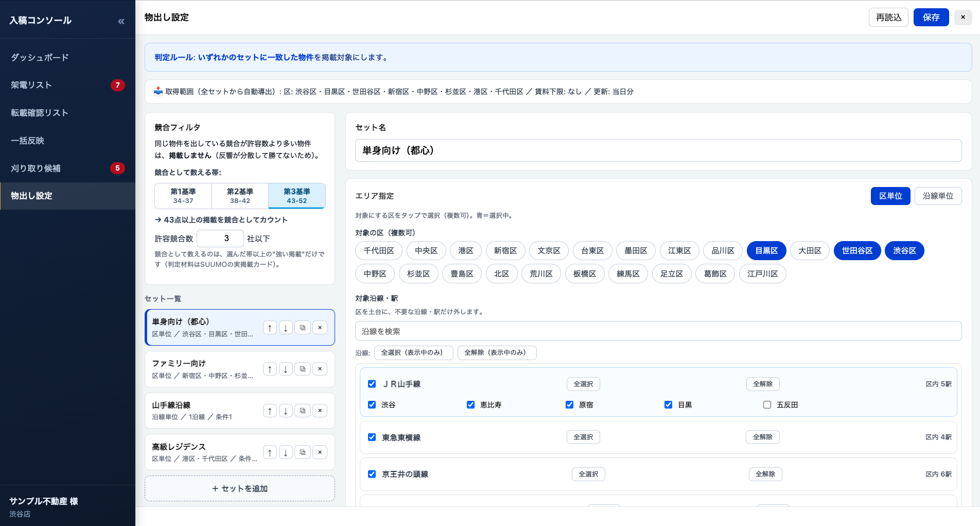
Task: Deselect the 渋谷区 ward chip
Action: 904,251
